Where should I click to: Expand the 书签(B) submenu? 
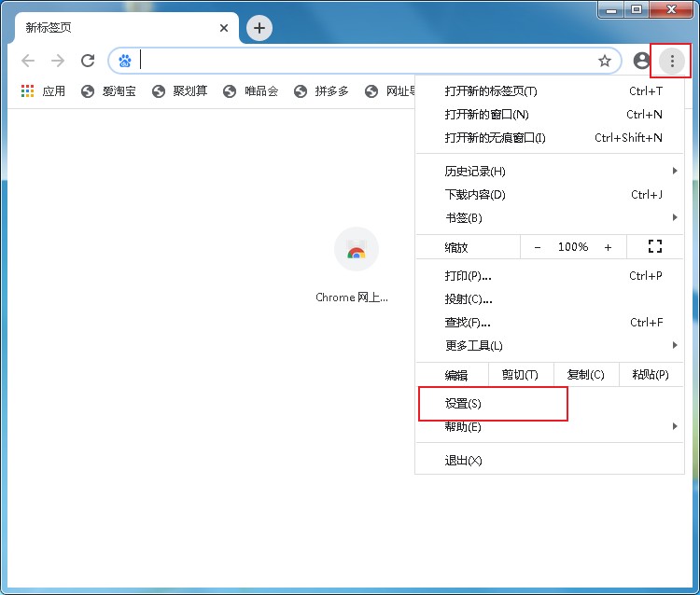550,217
